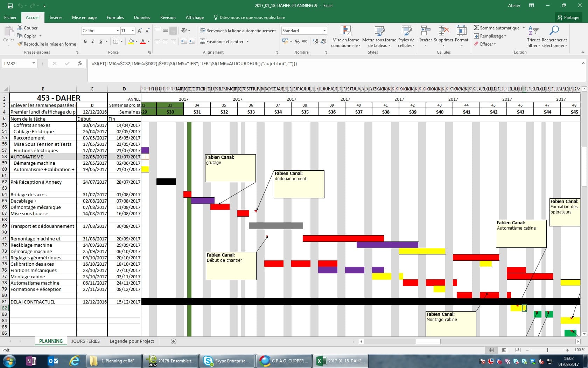Viewport: 588px width, 368px height.
Task: Switch to the JOURS FERIES sheet tab
Action: point(85,341)
